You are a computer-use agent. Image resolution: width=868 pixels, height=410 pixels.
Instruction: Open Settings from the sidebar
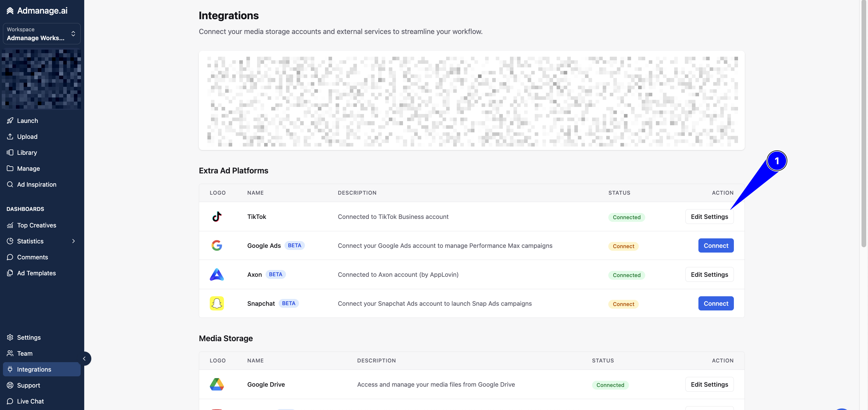[x=42, y=337]
